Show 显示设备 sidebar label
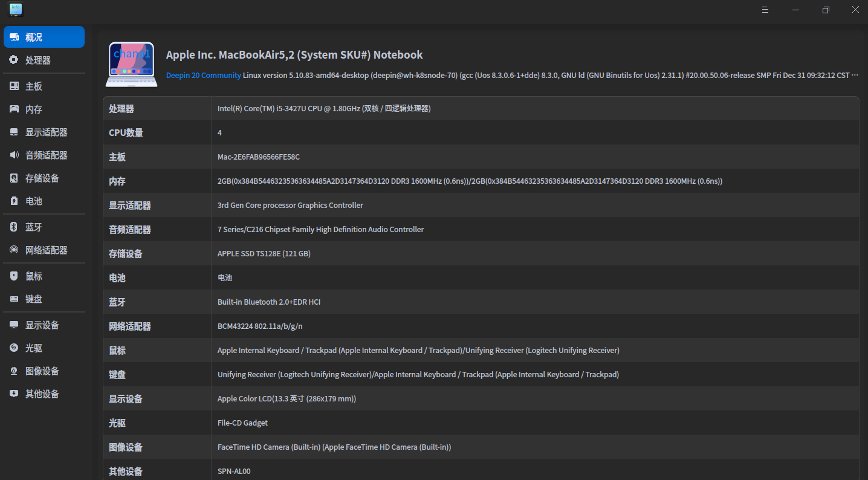This screenshot has height=480, width=868. [42, 325]
